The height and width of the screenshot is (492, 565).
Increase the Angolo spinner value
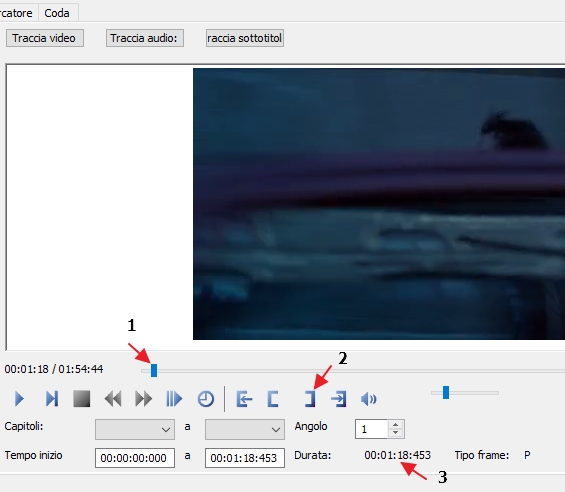396,425
